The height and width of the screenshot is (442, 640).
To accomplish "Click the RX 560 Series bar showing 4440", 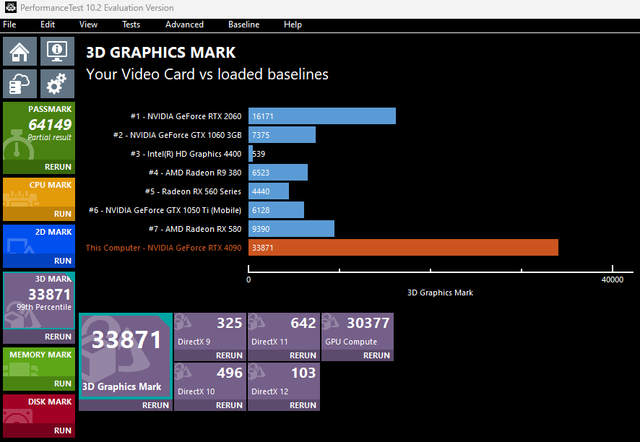I will pos(269,191).
